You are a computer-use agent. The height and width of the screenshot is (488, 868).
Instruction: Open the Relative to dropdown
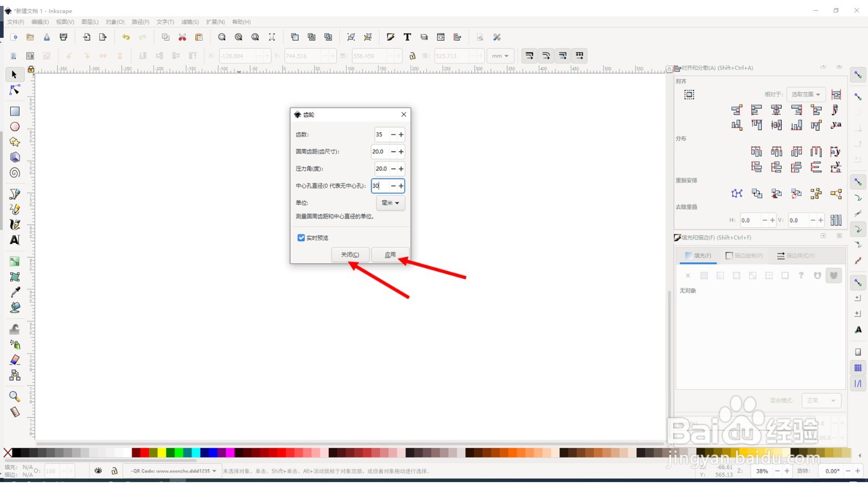(806, 94)
